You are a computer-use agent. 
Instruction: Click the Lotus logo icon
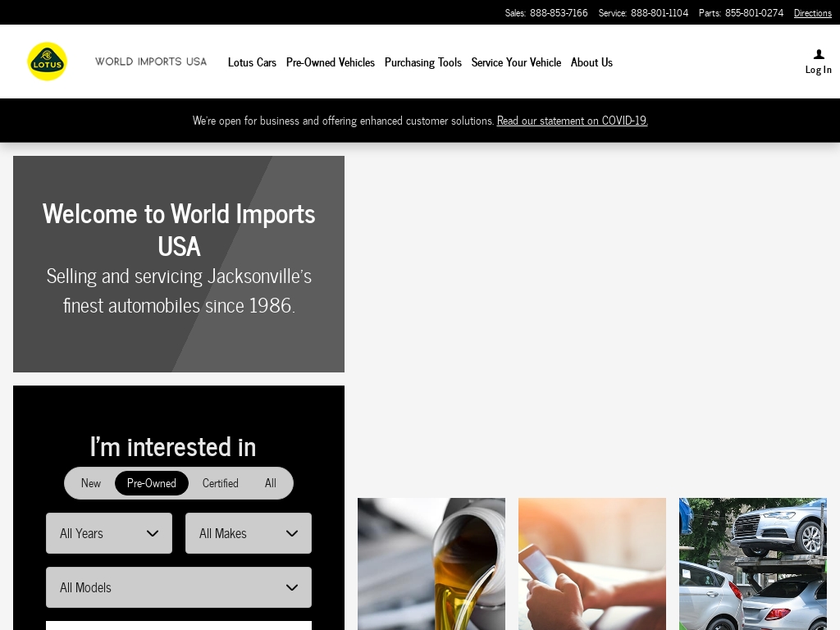pyautogui.click(x=47, y=62)
